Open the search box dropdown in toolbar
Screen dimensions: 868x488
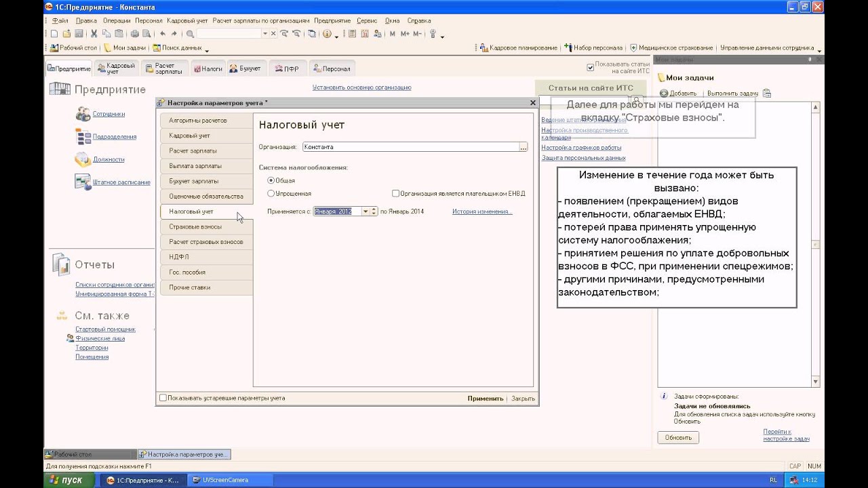pyautogui.click(x=265, y=34)
